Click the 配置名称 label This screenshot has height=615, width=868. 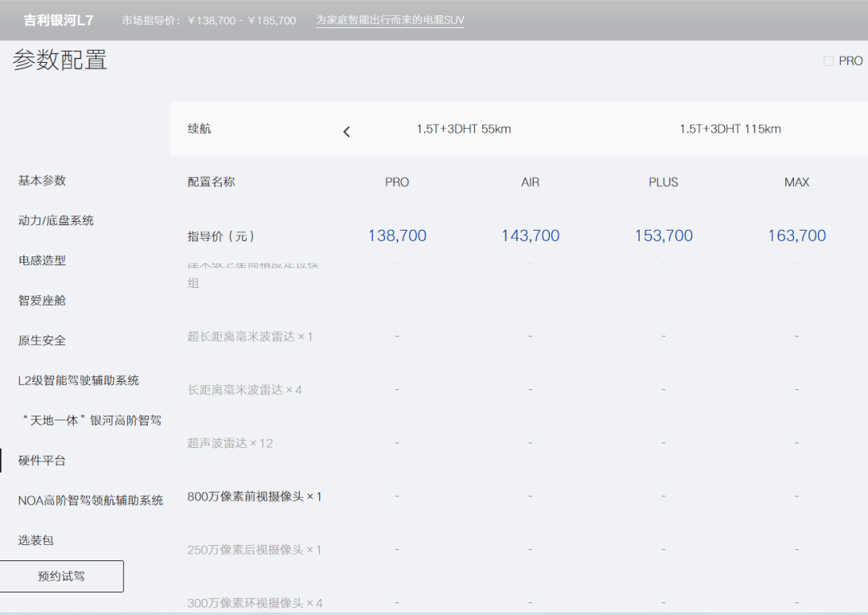(x=211, y=182)
